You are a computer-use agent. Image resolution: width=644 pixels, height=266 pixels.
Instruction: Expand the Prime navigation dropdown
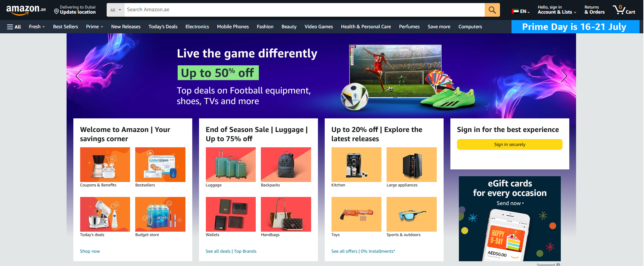point(94,27)
